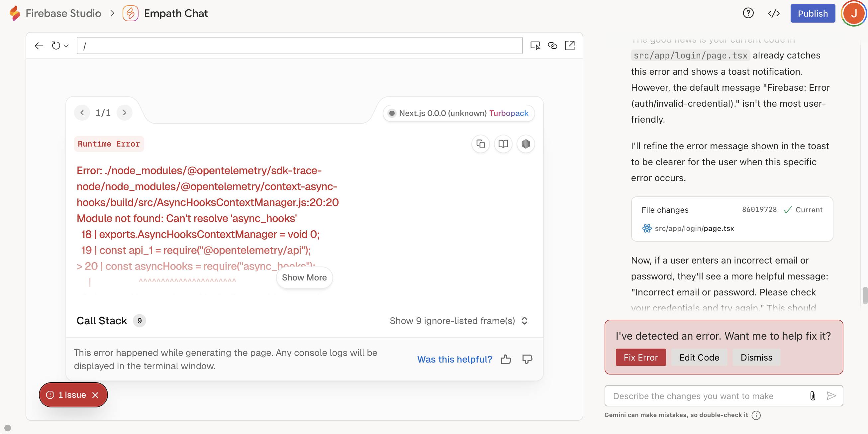
Task: Click the Firebase Studio flame logo
Action: click(15, 14)
